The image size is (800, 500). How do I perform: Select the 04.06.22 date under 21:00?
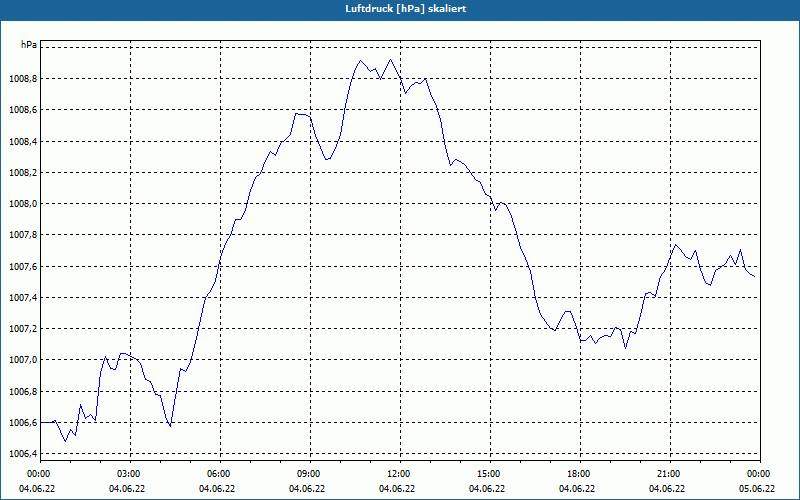pos(667,489)
